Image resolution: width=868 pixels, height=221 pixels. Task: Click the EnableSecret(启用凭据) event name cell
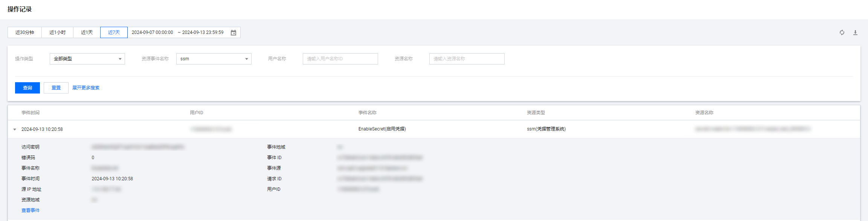click(382, 129)
